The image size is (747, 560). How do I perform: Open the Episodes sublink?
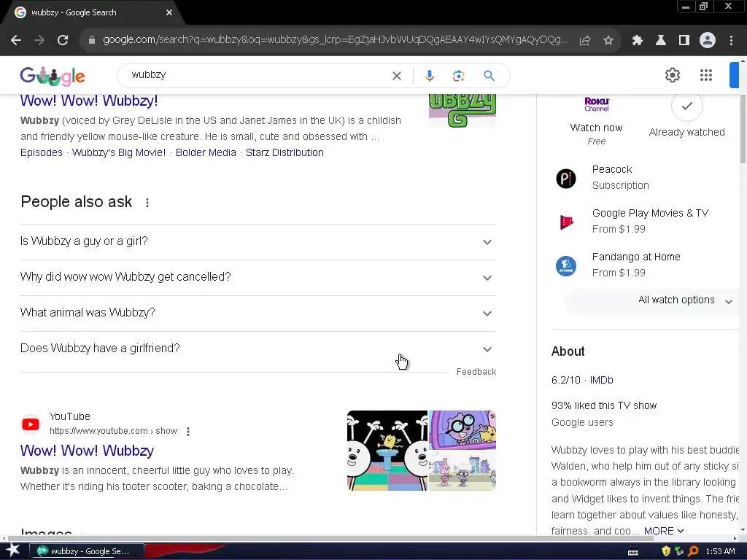click(x=42, y=152)
